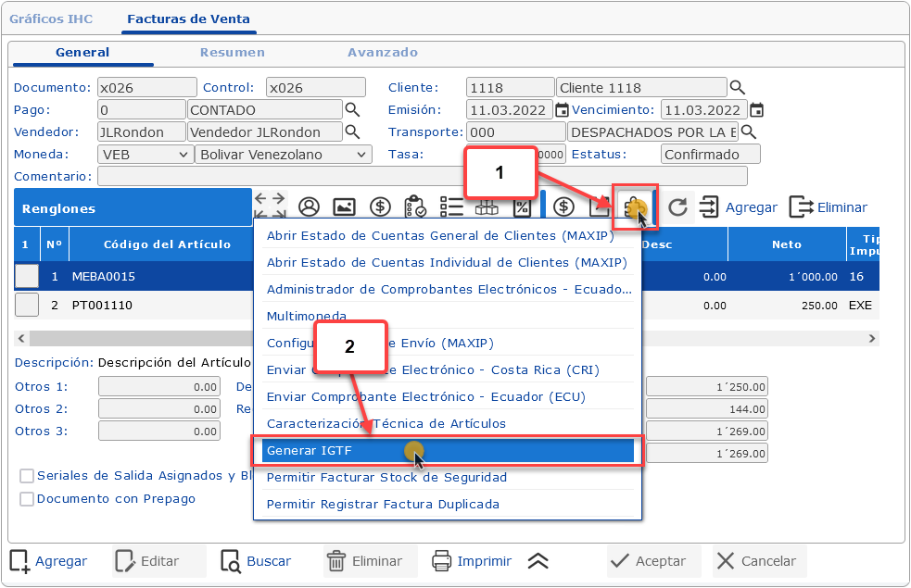The width and height of the screenshot is (911, 588).
Task: Click the user profile icon in Renglones toolbar
Action: (x=309, y=207)
